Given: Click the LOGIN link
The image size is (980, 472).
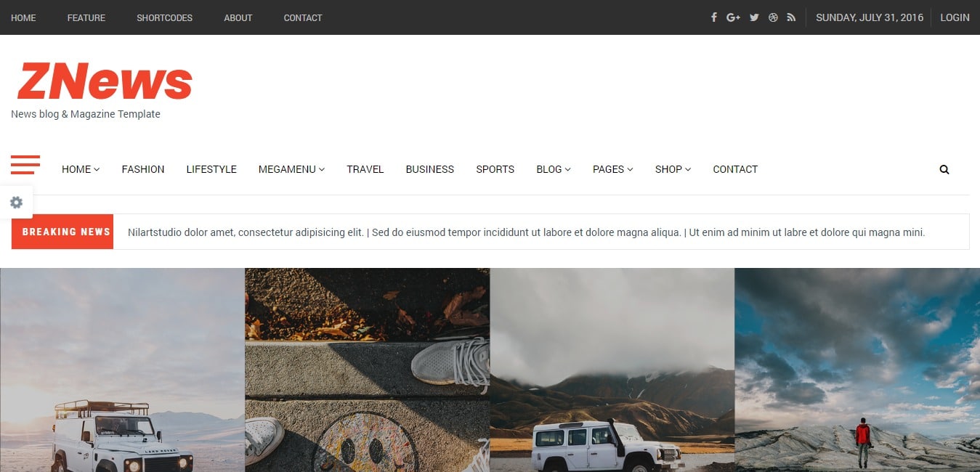Looking at the screenshot, I should [x=954, y=17].
